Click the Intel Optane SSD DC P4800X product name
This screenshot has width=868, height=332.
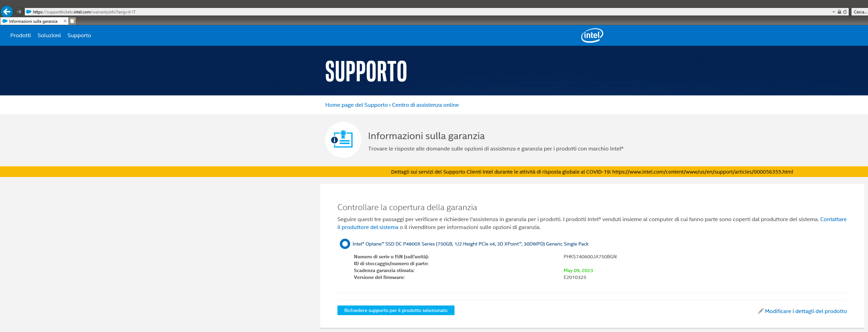[x=470, y=244]
